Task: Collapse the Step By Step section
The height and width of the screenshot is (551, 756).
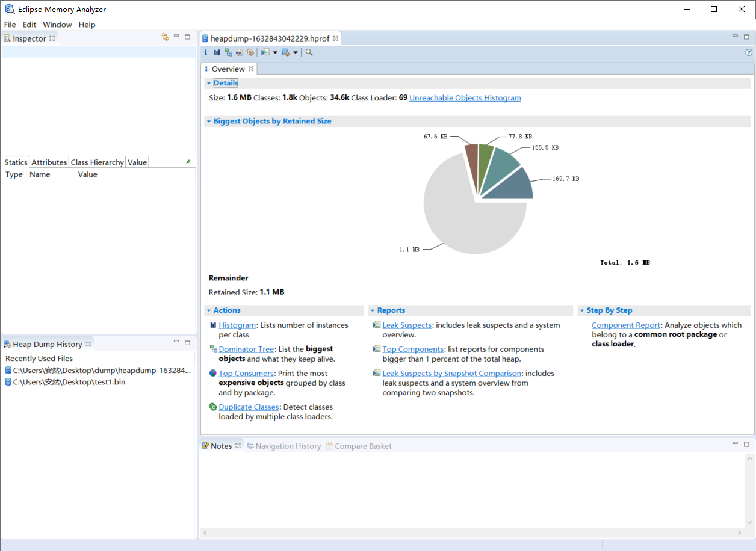Action: 582,310
